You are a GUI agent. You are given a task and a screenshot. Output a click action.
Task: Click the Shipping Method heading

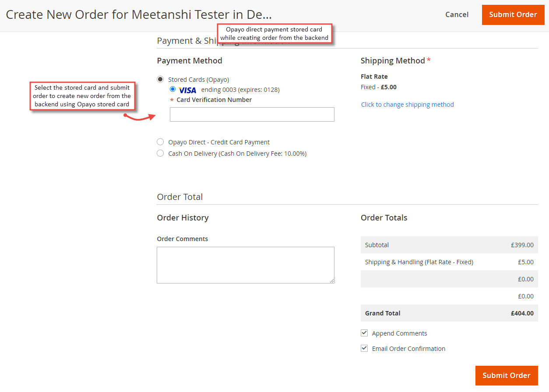click(x=393, y=61)
